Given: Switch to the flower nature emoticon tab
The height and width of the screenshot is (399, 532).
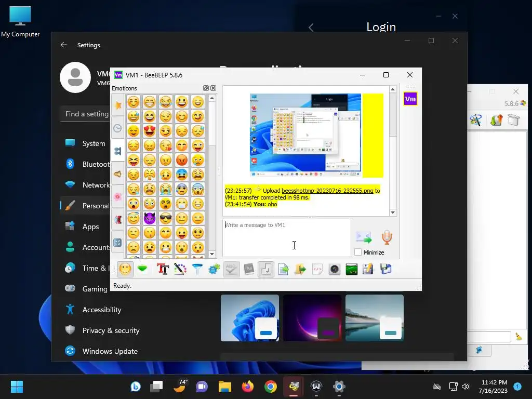Looking at the screenshot, I should coord(118,197).
